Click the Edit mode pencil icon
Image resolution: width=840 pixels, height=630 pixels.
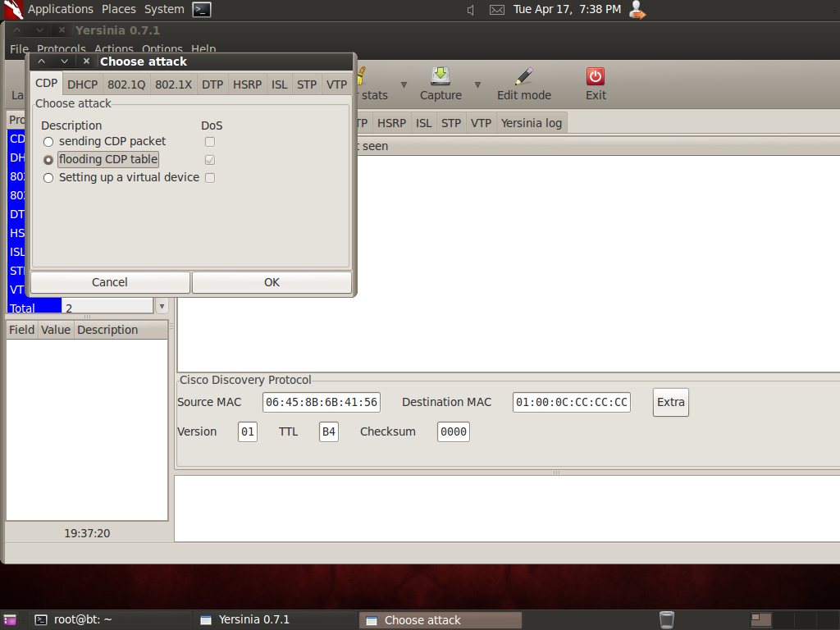524,76
